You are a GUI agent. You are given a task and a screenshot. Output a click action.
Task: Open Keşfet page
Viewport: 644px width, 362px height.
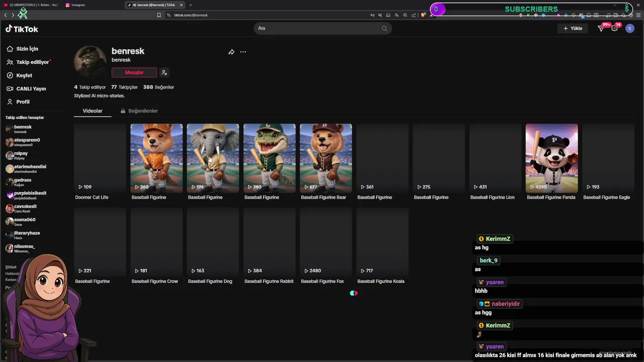coord(20,75)
